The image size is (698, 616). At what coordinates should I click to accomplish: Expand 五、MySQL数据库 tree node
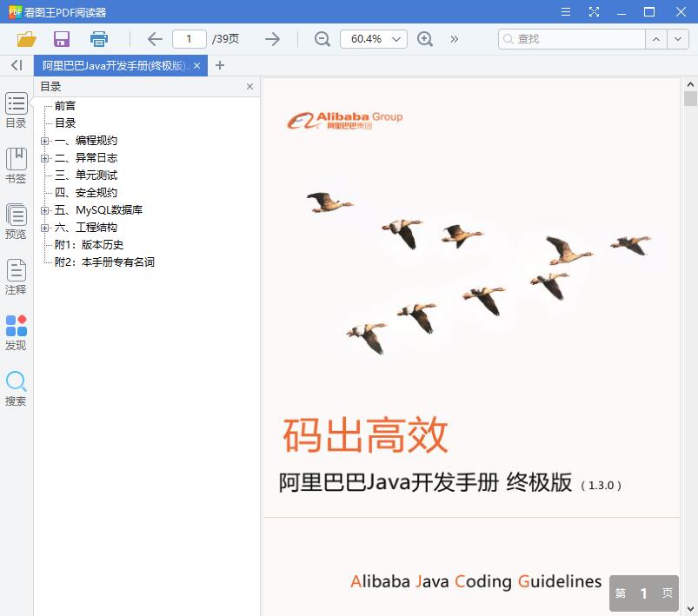coord(44,210)
